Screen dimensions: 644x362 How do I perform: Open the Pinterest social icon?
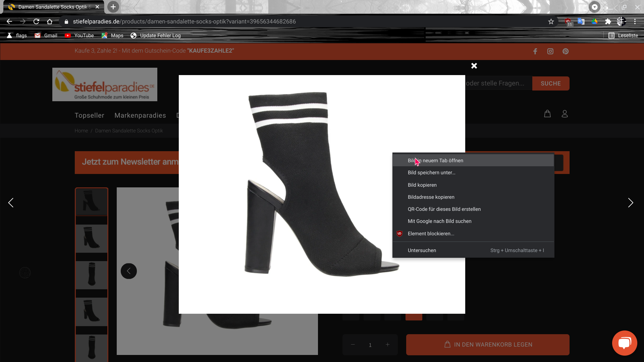tap(566, 51)
